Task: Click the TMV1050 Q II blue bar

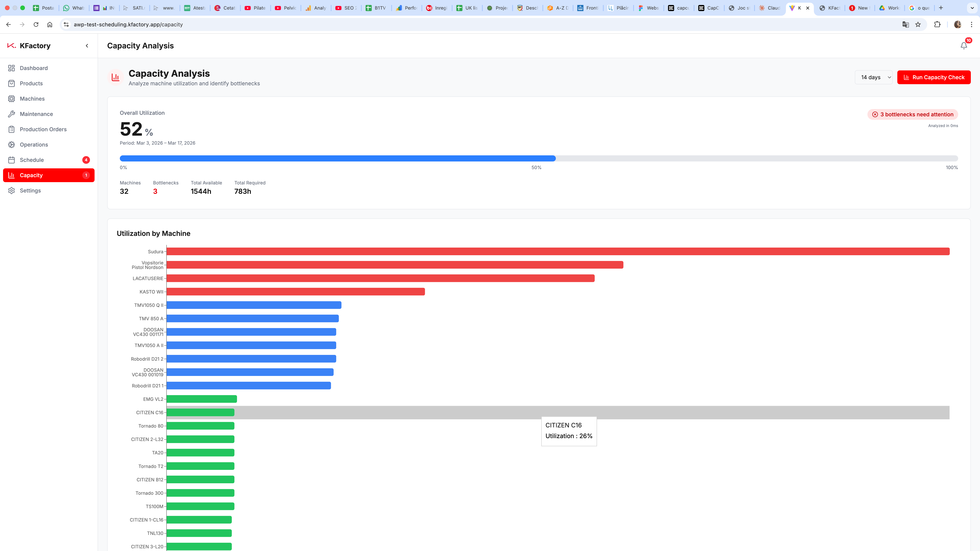Action: [x=254, y=305]
